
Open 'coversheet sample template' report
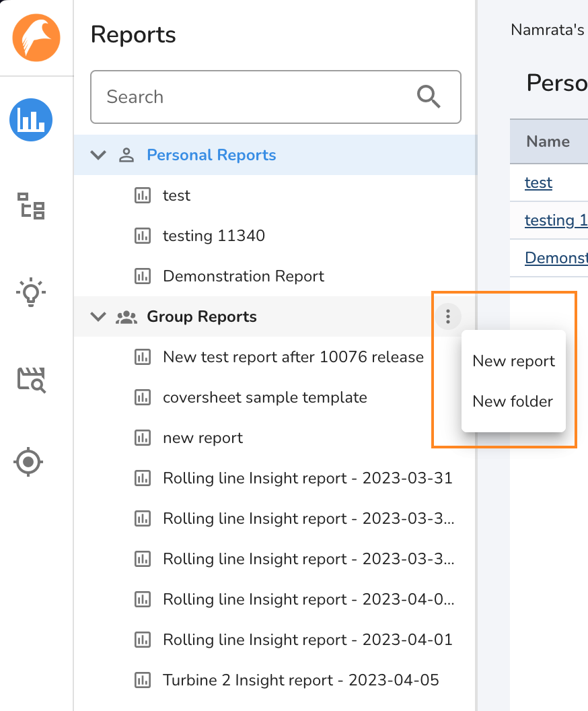pyautogui.click(x=264, y=398)
